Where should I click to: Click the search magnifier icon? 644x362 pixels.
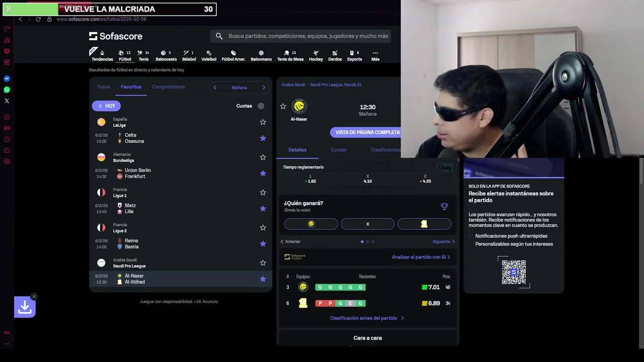(x=219, y=36)
